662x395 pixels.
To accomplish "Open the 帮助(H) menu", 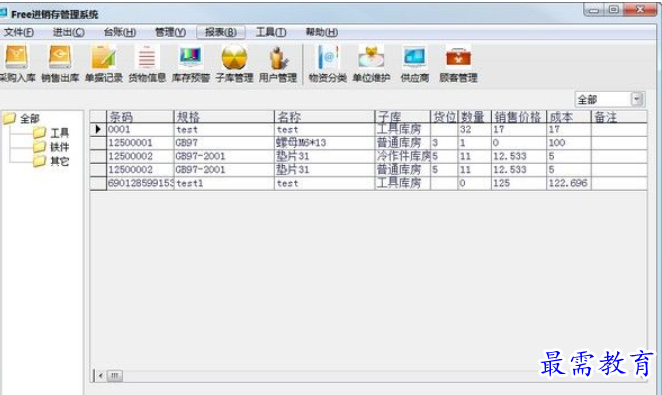I will point(322,32).
